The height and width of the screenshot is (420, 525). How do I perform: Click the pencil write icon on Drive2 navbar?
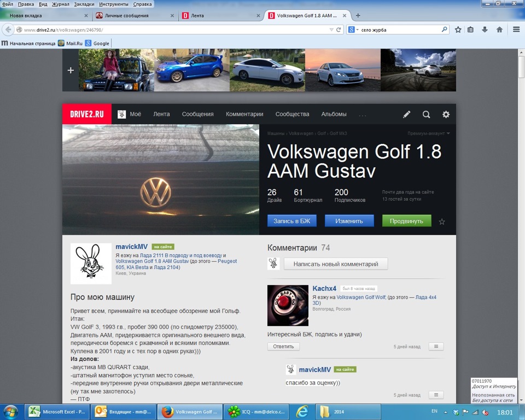click(x=406, y=114)
